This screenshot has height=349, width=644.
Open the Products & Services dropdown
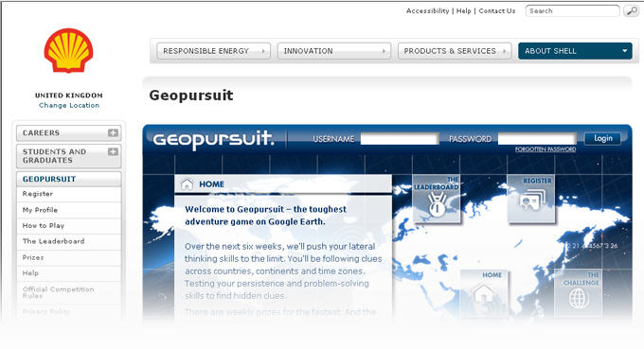(455, 51)
